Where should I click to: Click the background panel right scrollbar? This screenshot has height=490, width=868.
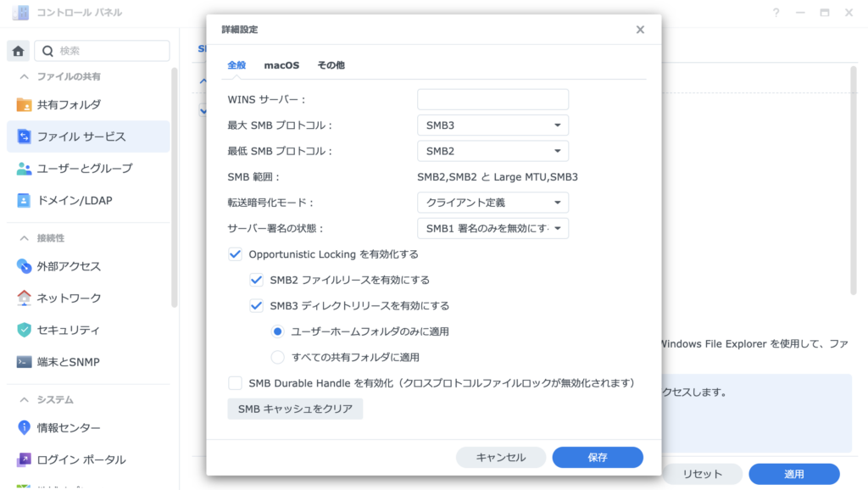tap(854, 181)
